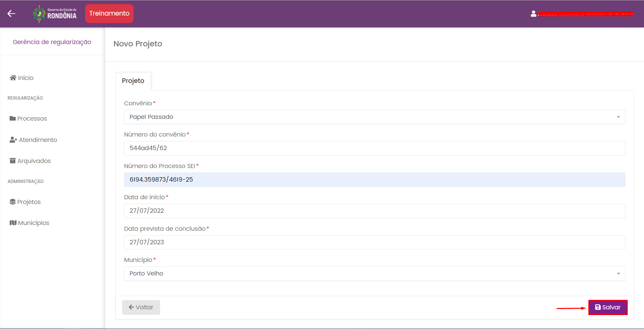Screen dimensions: 644x329
Task: Click the Voltar button
Action: [x=141, y=307]
